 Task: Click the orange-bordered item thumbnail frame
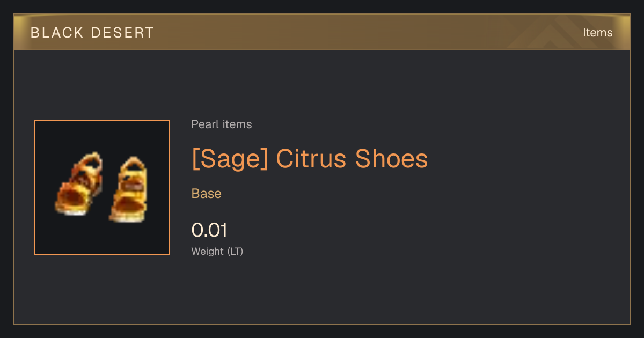pyautogui.click(x=102, y=187)
